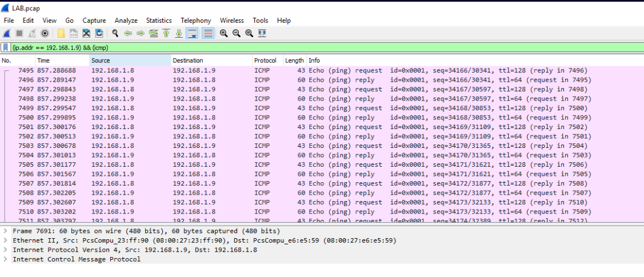Open the display filter bookmark menu

click(x=6, y=47)
